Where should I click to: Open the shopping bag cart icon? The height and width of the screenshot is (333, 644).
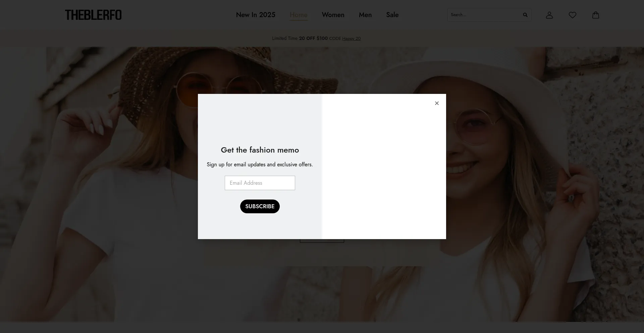[x=595, y=15]
